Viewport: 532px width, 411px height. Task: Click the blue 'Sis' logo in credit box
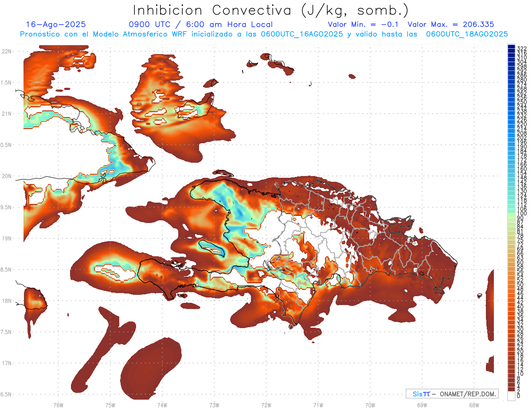pyautogui.click(x=418, y=394)
